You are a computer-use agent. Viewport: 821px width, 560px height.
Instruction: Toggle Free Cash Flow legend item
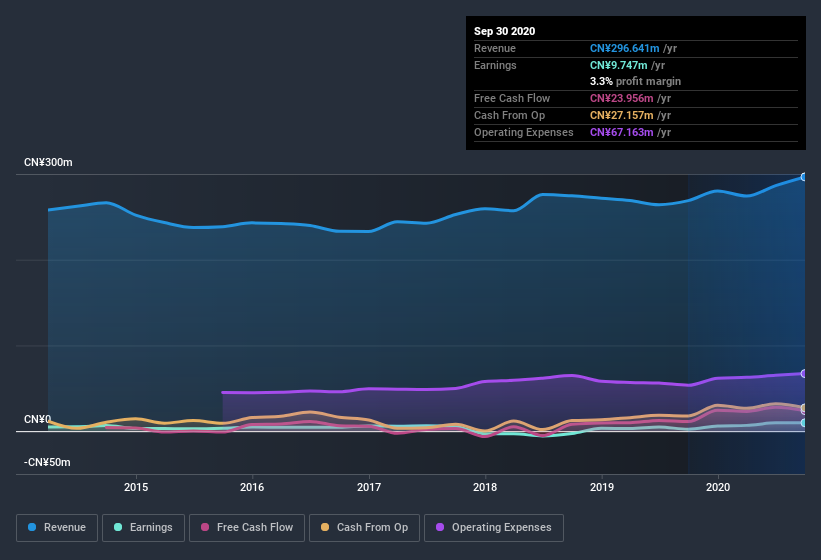pos(246,527)
